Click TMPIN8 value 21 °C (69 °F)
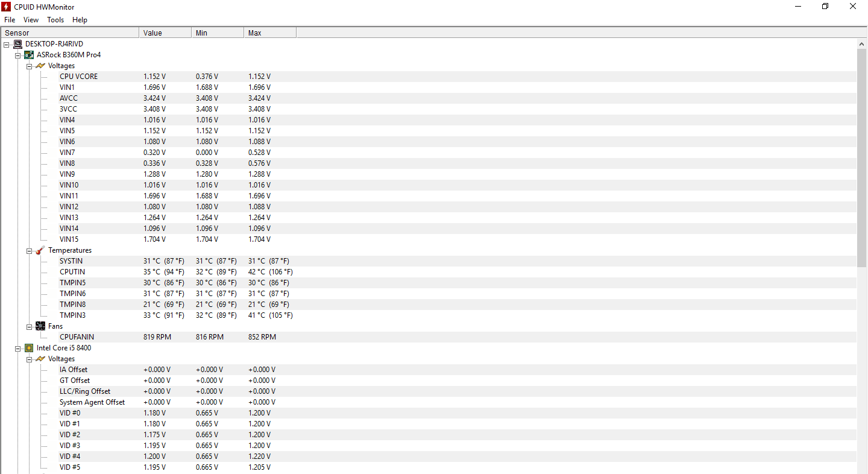 pos(164,305)
